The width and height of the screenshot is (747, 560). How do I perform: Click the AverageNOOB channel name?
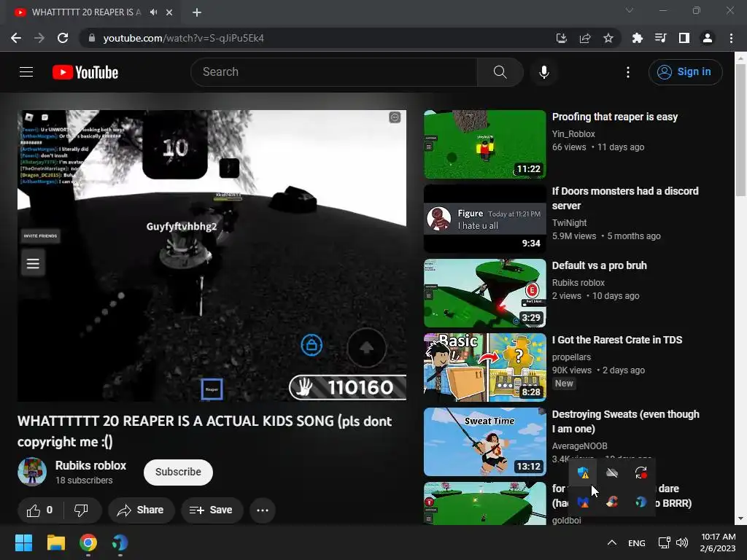click(579, 446)
